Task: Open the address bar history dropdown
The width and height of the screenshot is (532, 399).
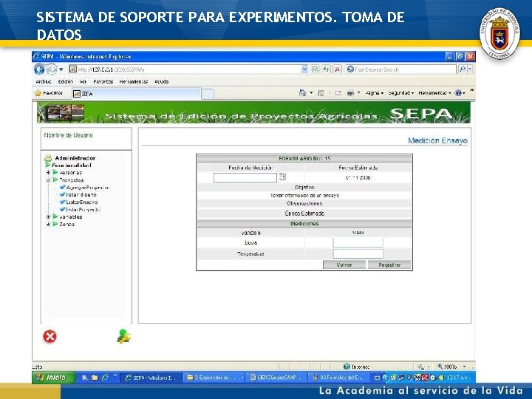Action: tap(304, 69)
